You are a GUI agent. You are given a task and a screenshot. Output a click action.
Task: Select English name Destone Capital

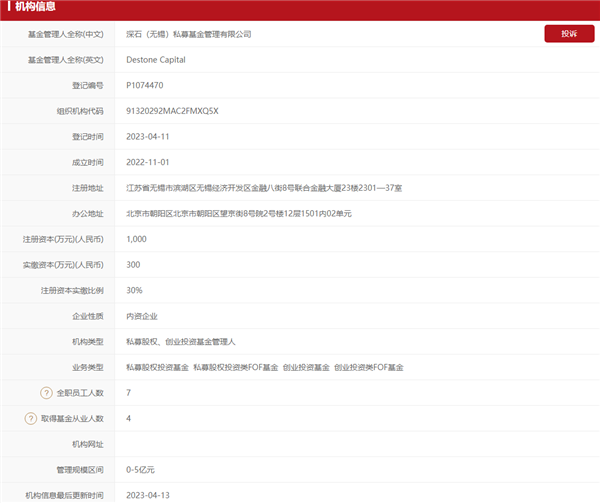coord(156,60)
